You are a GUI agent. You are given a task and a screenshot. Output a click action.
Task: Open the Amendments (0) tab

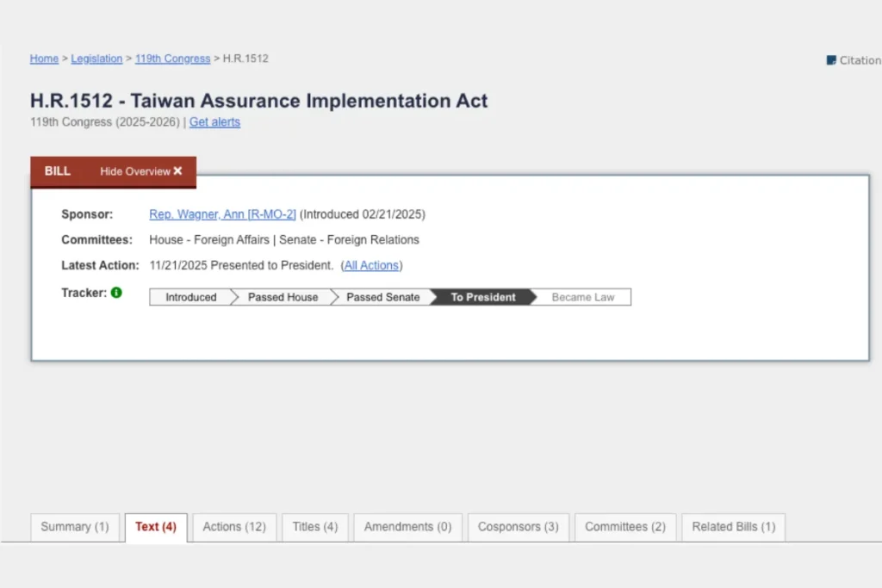(407, 527)
